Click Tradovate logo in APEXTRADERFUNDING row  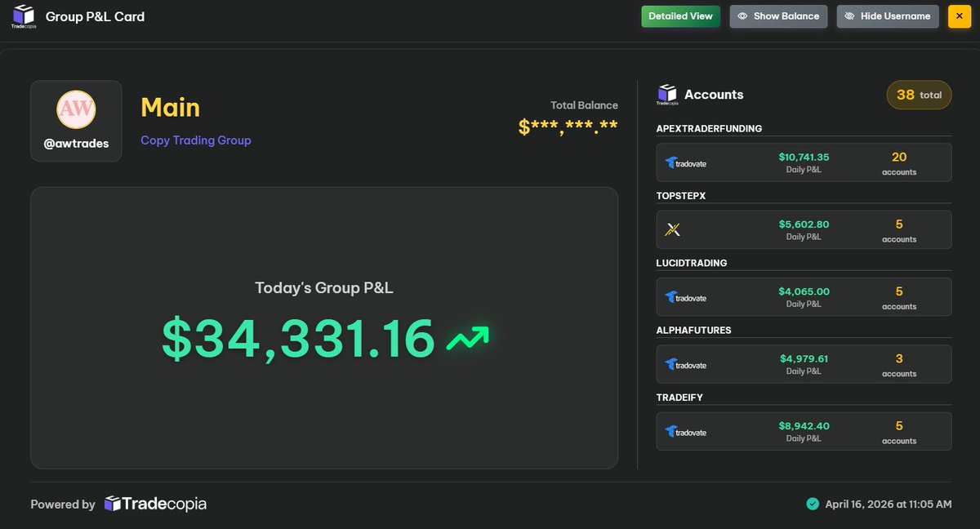click(x=686, y=162)
